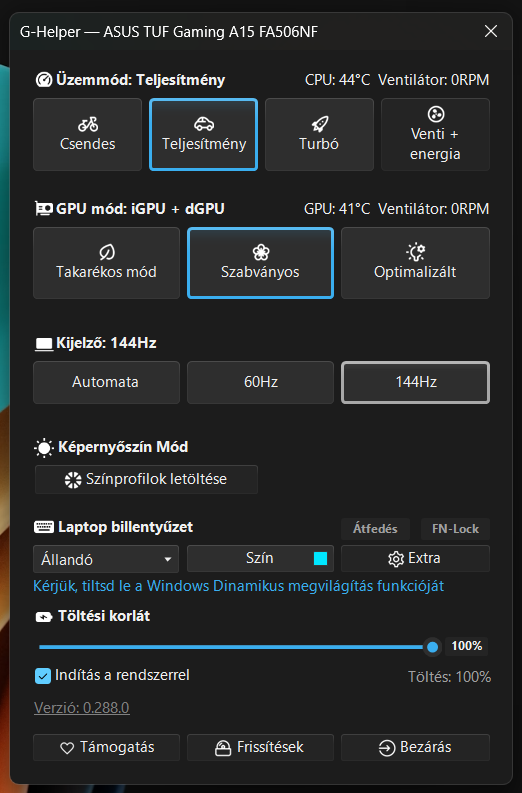Enable Optimalizált GPU mode

[x=415, y=263]
